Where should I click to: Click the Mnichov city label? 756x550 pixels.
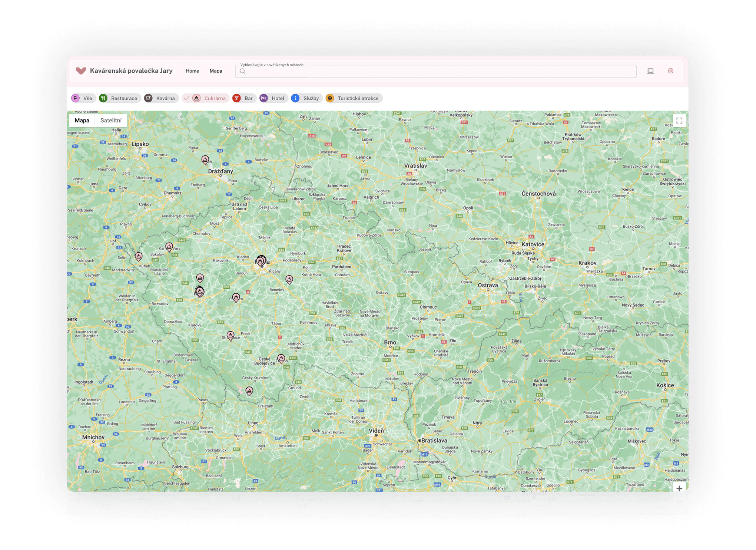coord(93,437)
